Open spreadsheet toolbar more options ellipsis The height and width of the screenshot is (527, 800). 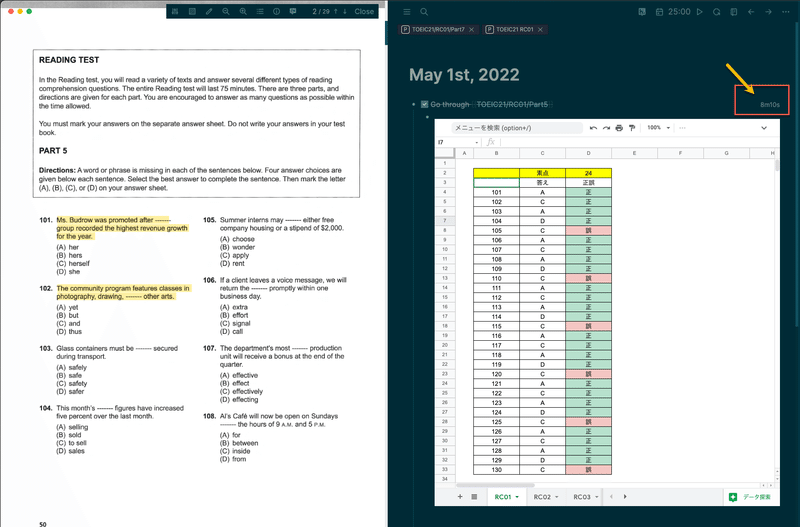[682, 128]
